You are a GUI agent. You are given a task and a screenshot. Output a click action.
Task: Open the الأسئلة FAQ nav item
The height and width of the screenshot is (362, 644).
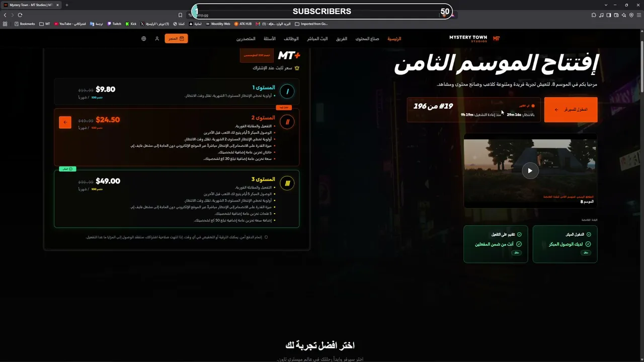pos(270,39)
